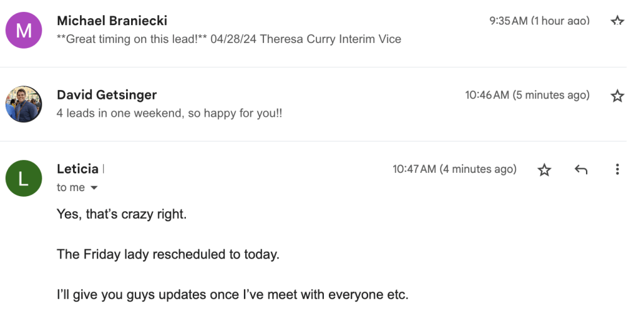644x331 pixels.
Task: Click sender name Leticia
Action: pos(78,169)
